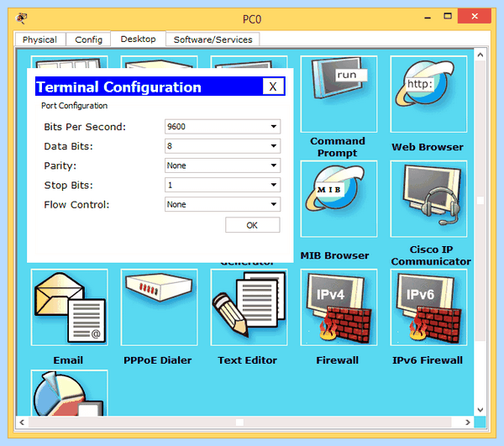Select the Desktop tab

point(139,39)
